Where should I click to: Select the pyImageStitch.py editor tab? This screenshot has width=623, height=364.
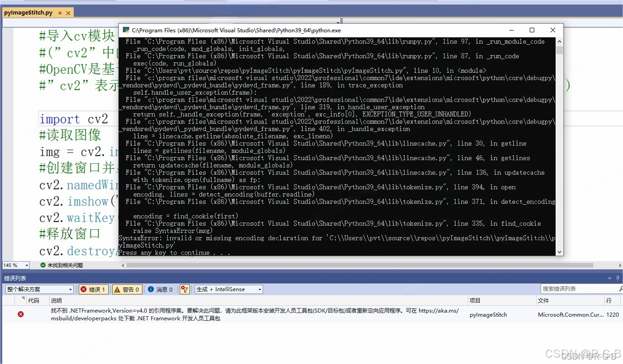28,13
